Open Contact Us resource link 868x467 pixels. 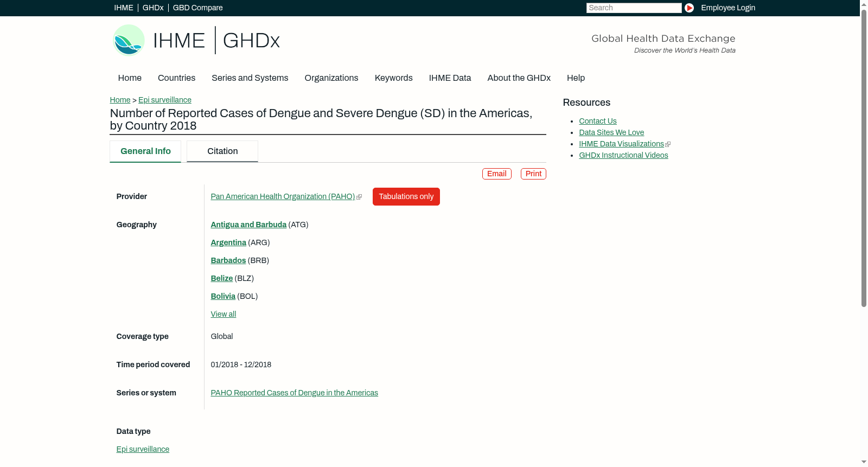pyautogui.click(x=598, y=121)
